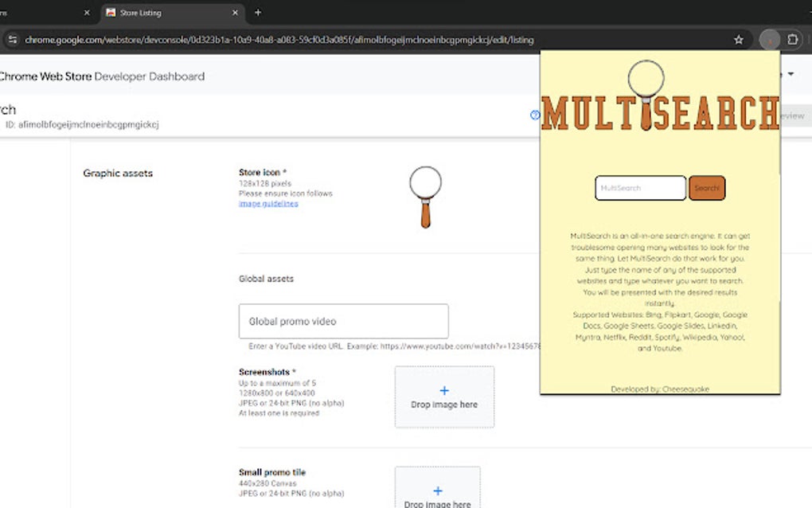The height and width of the screenshot is (508, 812).
Task: Click the bookmark star in the address bar
Action: (x=738, y=38)
